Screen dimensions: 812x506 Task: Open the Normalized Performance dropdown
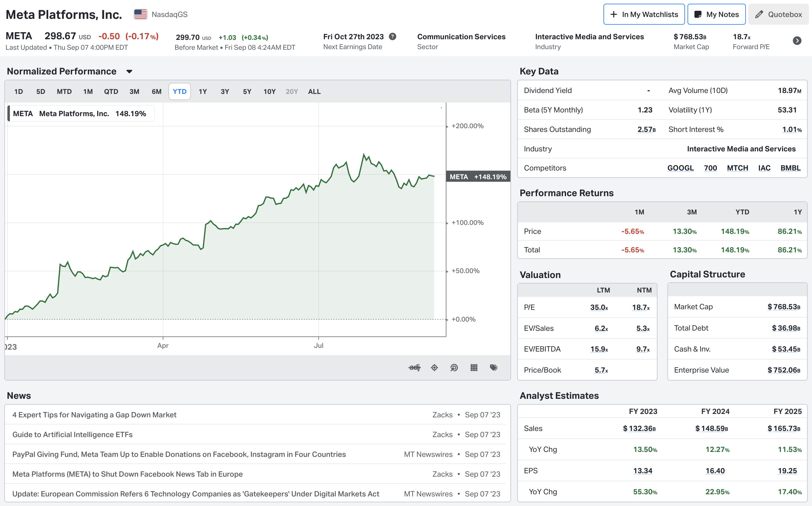click(x=129, y=71)
